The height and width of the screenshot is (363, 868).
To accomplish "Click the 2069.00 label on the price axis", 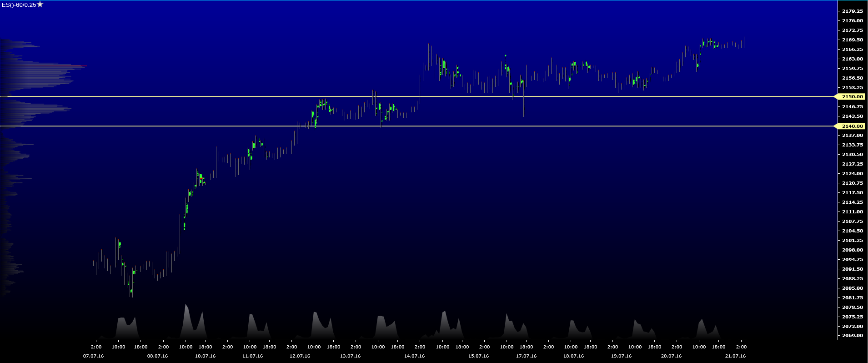I will click(x=852, y=335).
